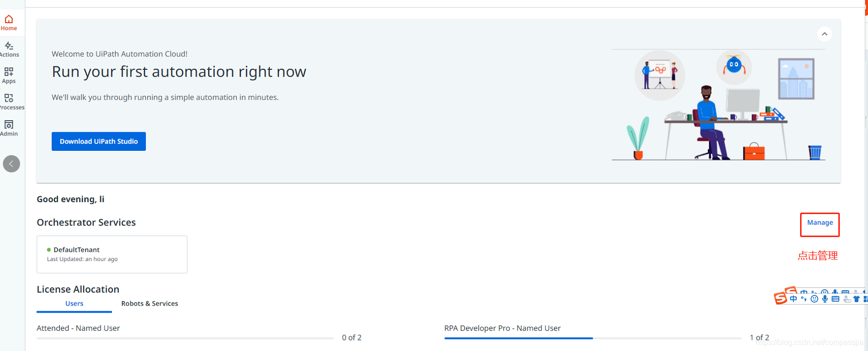Collapse the welcome banner chevron

[x=824, y=34]
